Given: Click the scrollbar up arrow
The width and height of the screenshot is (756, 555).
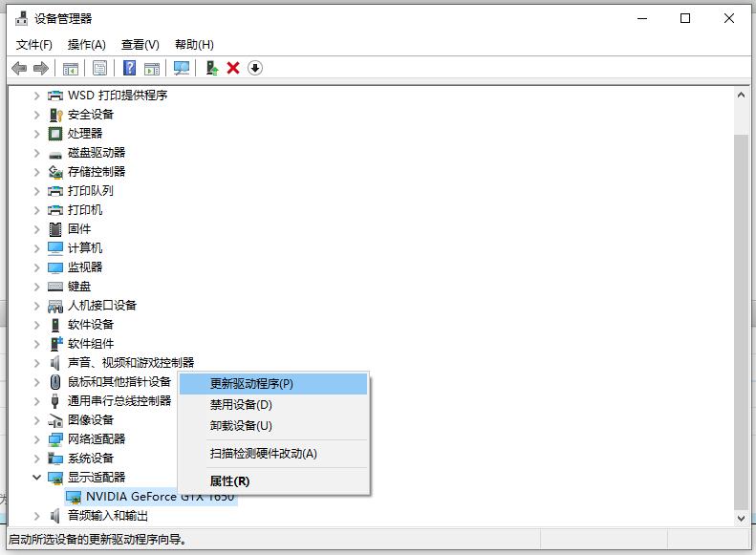Looking at the screenshot, I should (741, 95).
